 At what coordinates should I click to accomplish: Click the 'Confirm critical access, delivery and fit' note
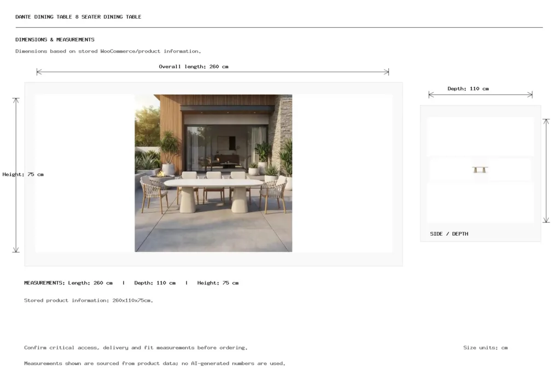coord(136,347)
